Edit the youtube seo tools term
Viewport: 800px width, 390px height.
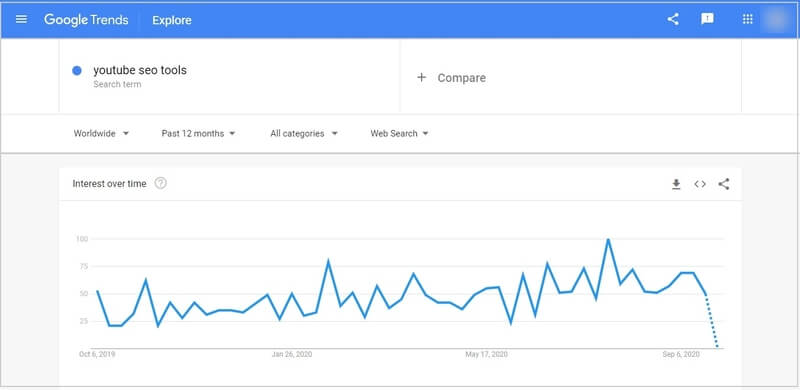[140, 70]
